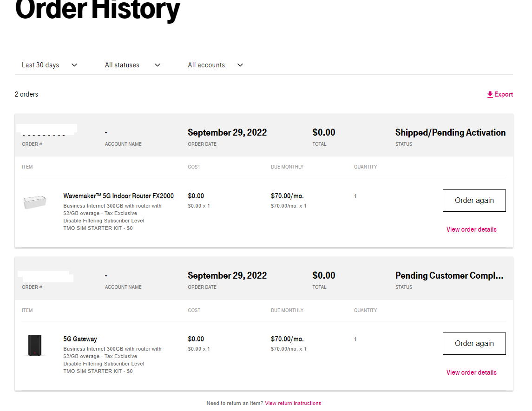This screenshot has width=532, height=411.
Task: Export the order history
Action: [x=502, y=94]
